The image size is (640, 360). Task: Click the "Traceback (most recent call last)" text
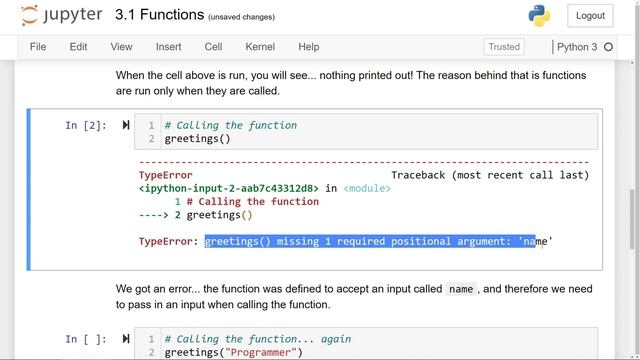click(490, 175)
